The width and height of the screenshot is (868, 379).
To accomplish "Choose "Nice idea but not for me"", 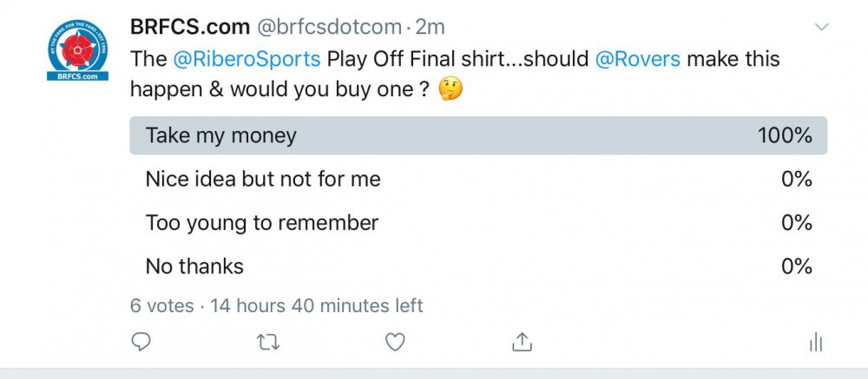I will (263, 180).
